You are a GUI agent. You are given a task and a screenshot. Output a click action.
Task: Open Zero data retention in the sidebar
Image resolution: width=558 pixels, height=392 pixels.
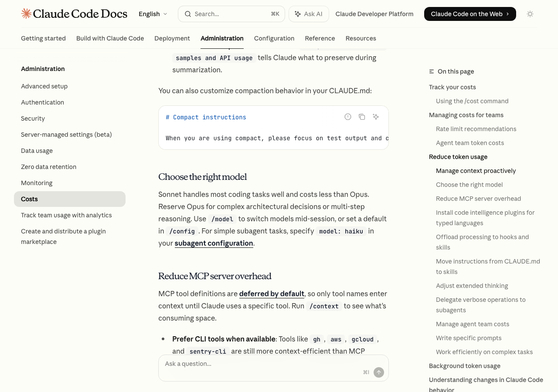click(x=48, y=167)
